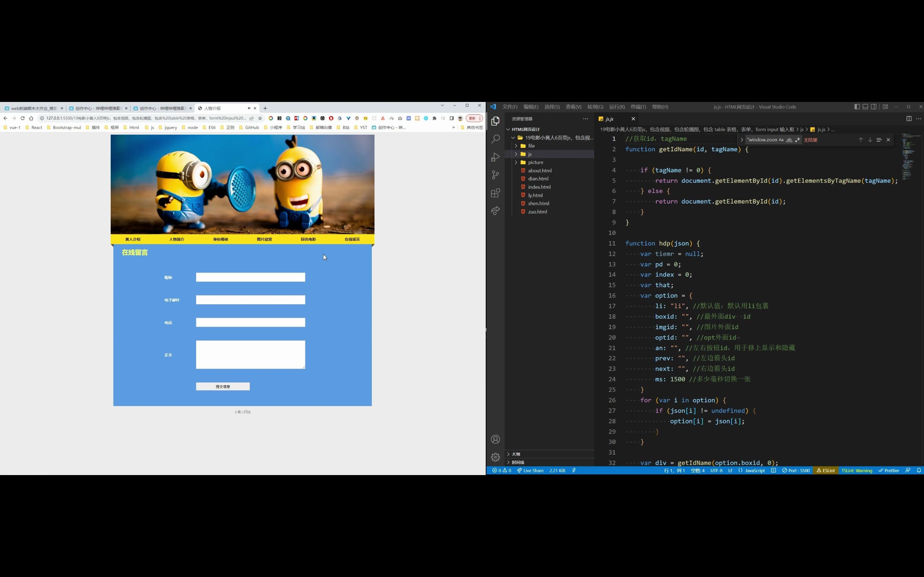924x577 pixels.
Task: Expand the picture folder
Action: tap(535, 162)
